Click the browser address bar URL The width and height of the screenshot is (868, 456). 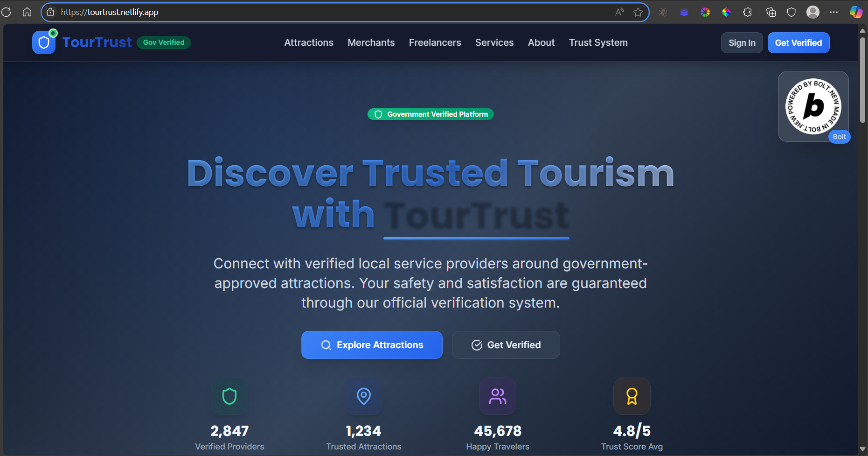tap(110, 12)
